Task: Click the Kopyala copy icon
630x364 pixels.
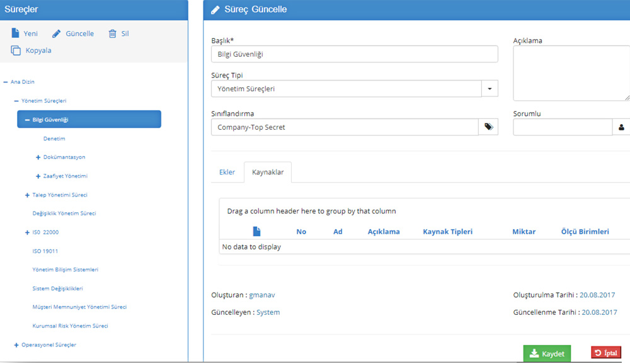Action: point(16,50)
